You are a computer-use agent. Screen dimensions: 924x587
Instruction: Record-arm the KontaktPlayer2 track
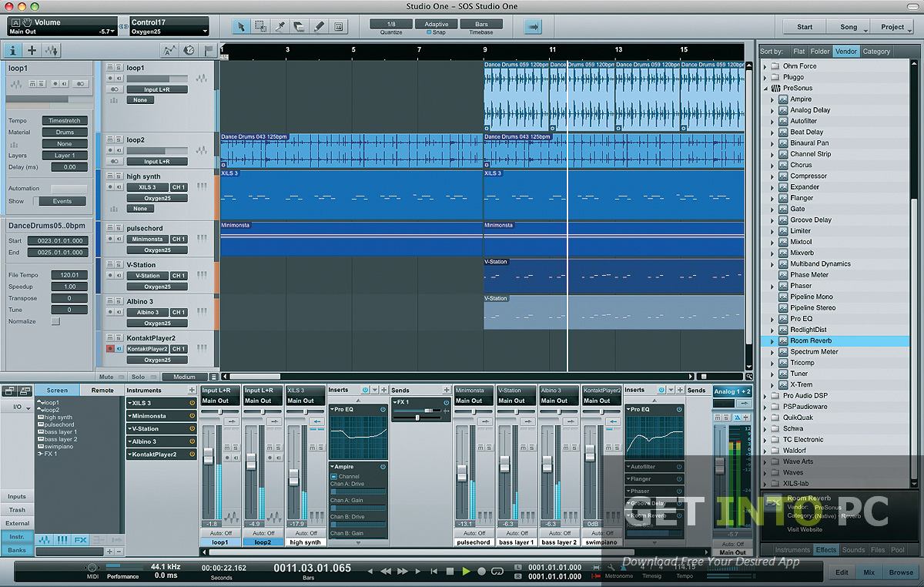(110, 349)
